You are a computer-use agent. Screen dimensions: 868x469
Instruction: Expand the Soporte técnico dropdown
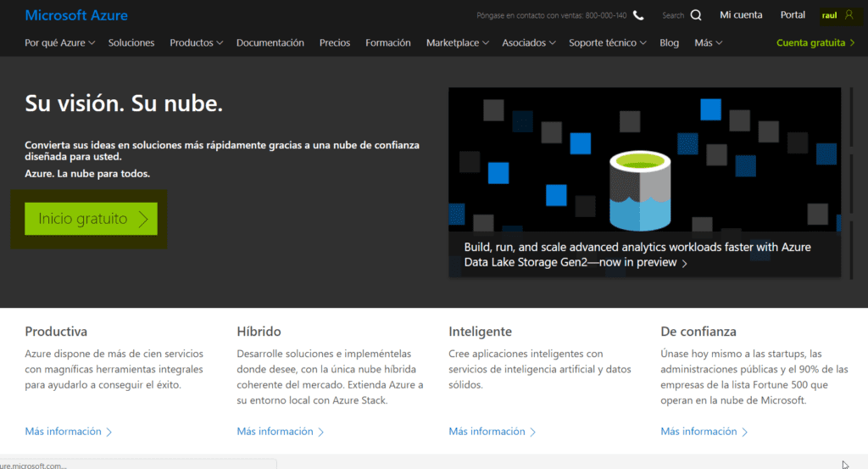[x=607, y=42]
